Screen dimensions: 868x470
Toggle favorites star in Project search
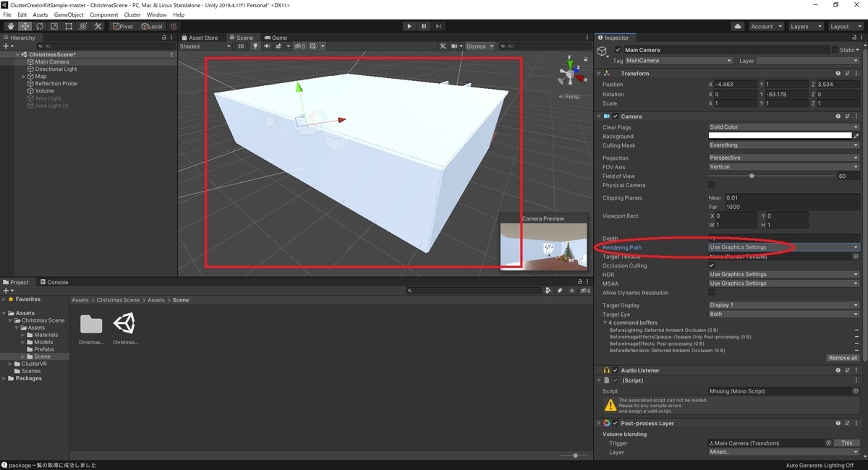tap(570, 291)
